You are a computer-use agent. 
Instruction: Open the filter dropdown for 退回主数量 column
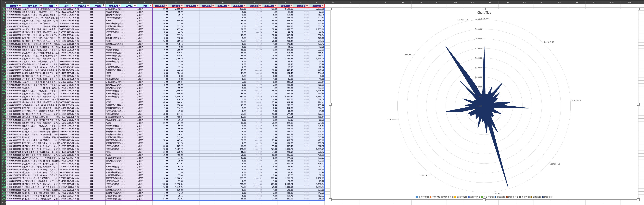click(x=229, y=6)
